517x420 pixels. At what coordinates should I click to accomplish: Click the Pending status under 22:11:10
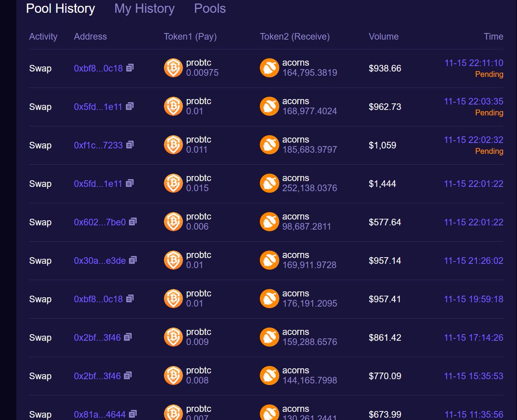489,75
